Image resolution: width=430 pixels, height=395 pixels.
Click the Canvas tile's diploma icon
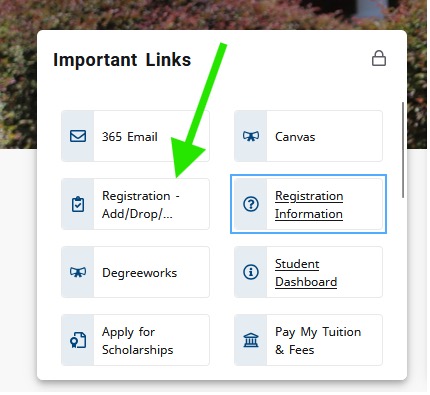tap(251, 136)
